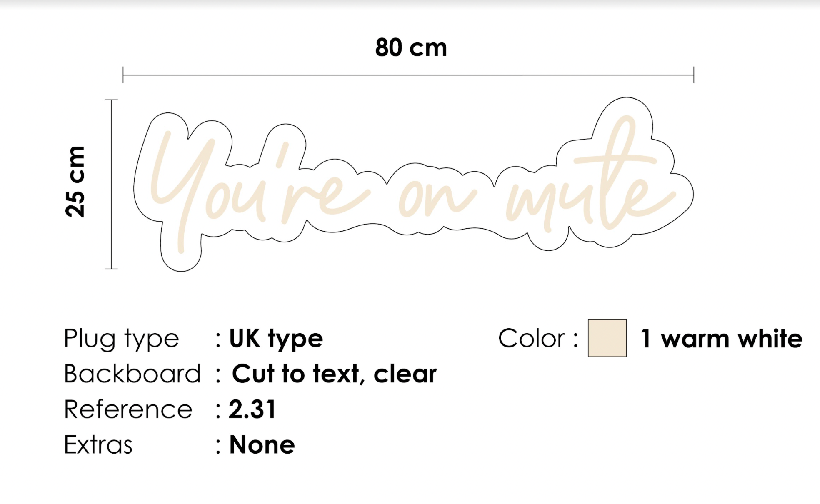Click the 25 cm height label
This screenshot has height=504, width=820.
(75, 182)
